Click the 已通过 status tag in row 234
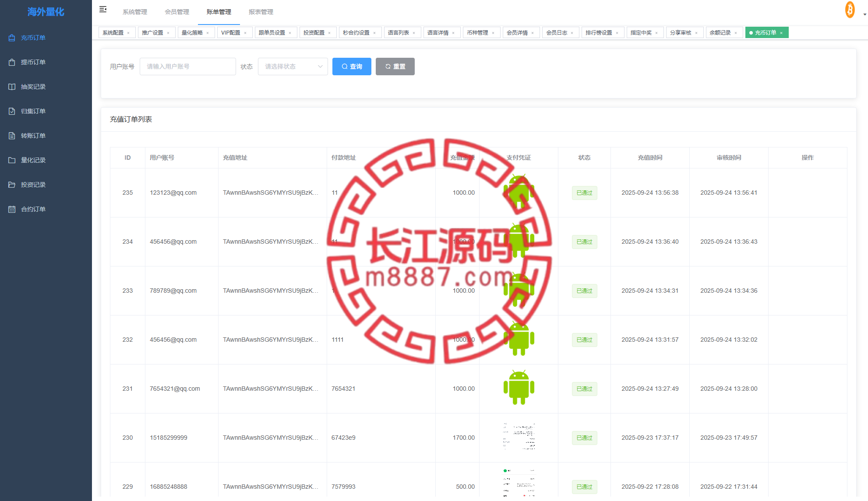This screenshot has height=501, width=868. pyautogui.click(x=585, y=242)
